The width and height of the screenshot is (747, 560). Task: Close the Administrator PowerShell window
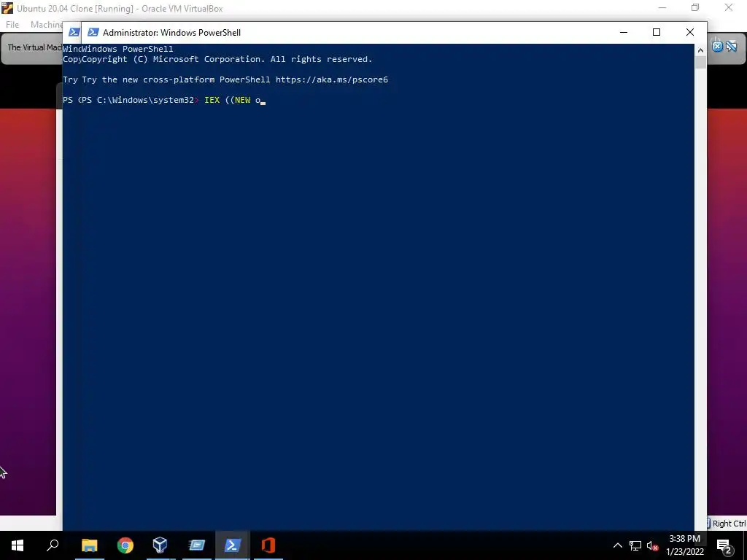(x=690, y=32)
